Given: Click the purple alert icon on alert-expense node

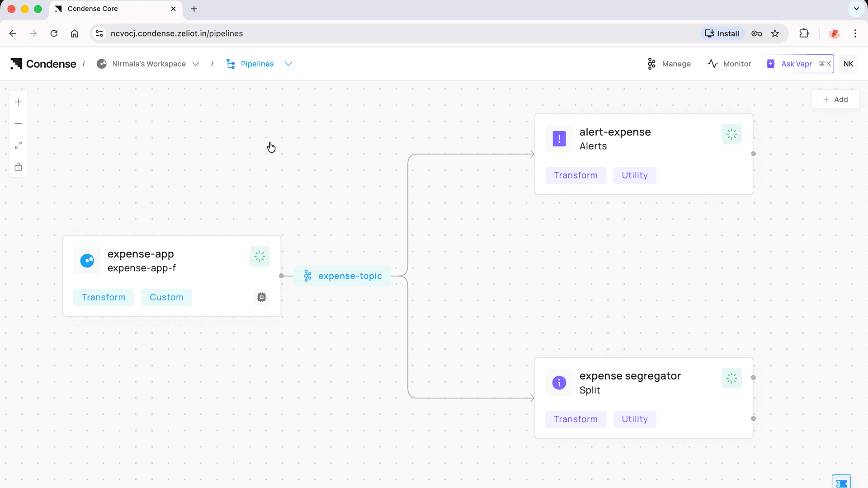Looking at the screenshot, I should click(x=559, y=139).
